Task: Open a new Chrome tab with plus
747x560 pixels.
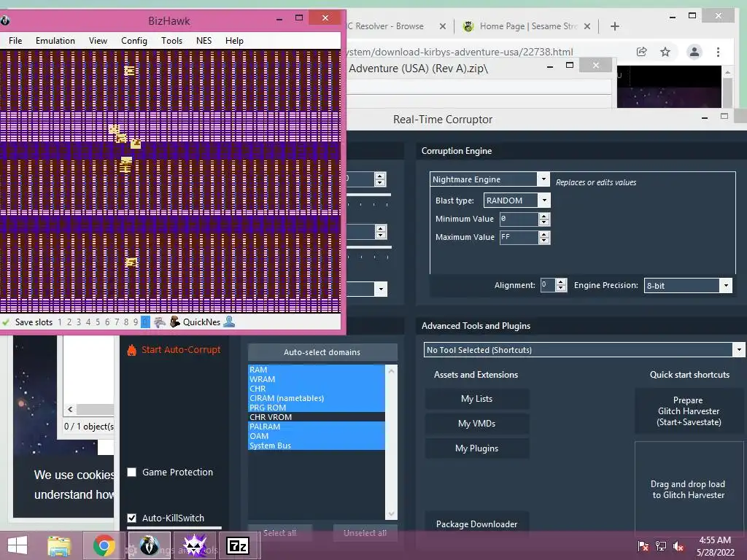Action: click(x=615, y=26)
